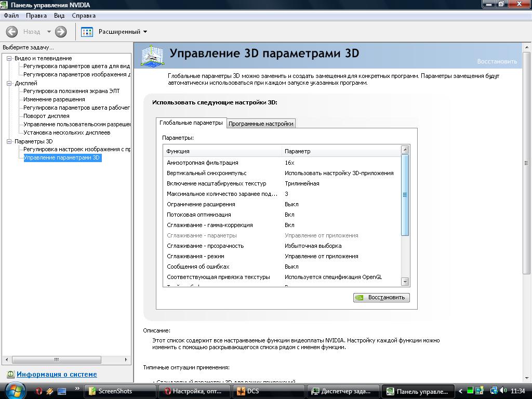Image resolution: width=532 pixels, height=399 pixels.
Task: Select the 'Анизотропная фильтрация' row
Action: pos(282,163)
